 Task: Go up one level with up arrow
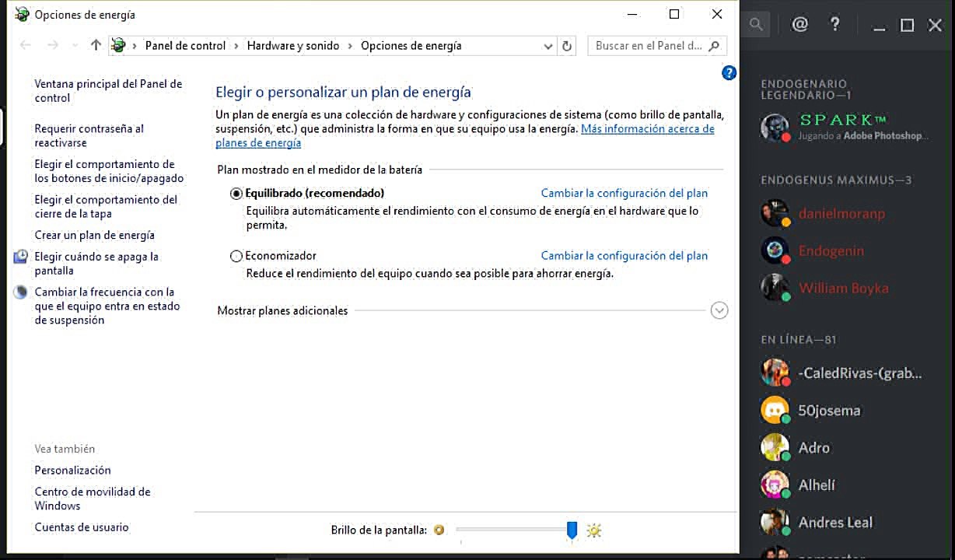96,45
